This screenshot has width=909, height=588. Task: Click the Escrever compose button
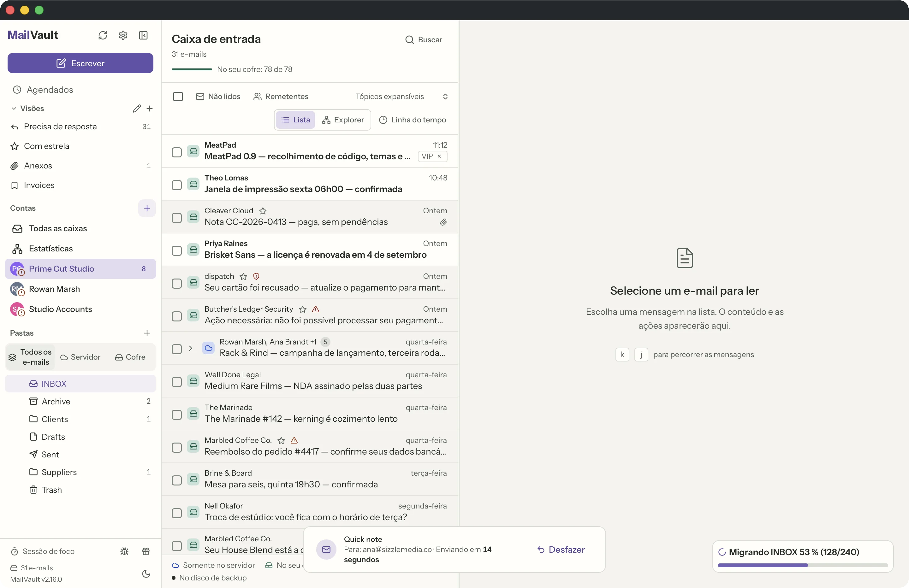[80, 63]
